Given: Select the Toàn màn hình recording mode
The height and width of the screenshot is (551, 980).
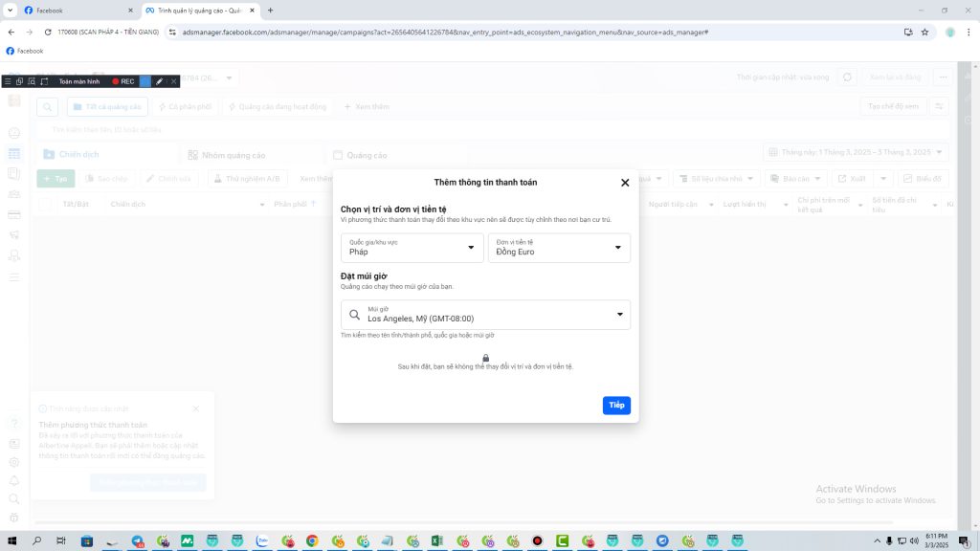Looking at the screenshot, I should click(x=78, y=82).
